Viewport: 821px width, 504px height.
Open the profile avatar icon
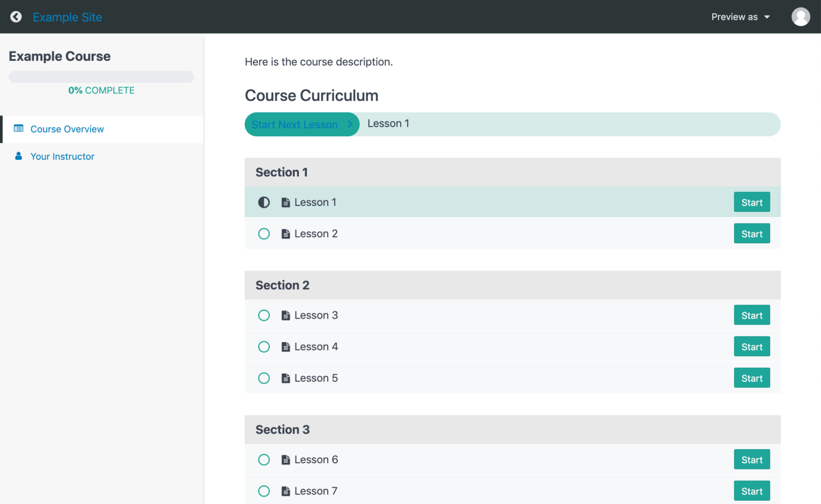(801, 17)
